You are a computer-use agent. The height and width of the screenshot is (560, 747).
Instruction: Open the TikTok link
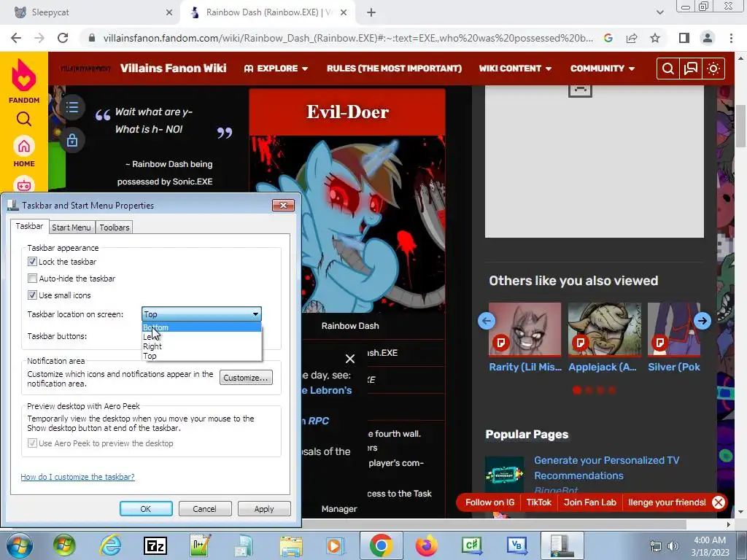coord(539,502)
